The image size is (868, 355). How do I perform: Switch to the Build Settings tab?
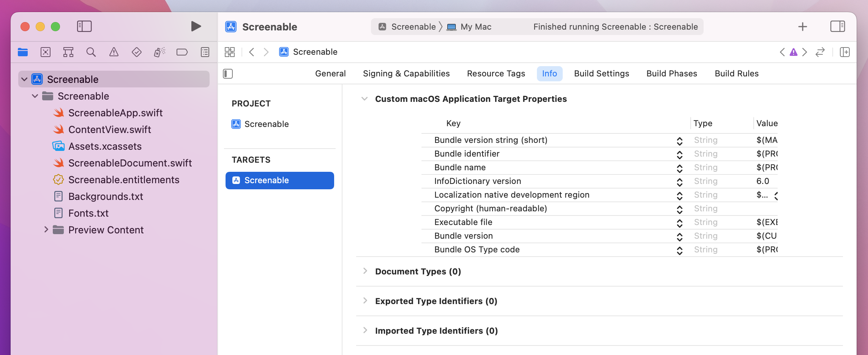601,74
